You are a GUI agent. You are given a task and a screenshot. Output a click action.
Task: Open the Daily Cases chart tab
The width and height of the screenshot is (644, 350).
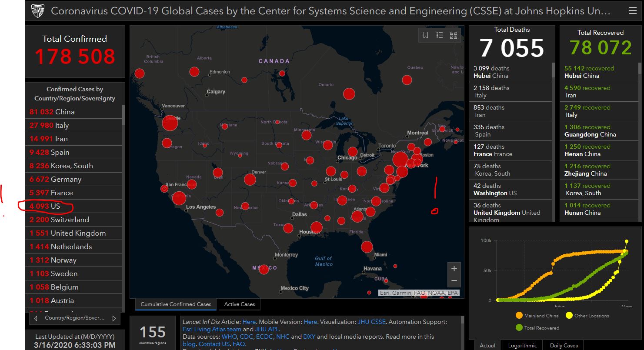tap(564, 346)
